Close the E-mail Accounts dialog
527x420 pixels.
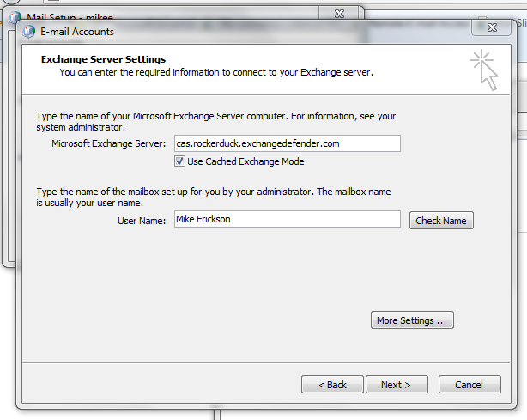(x=492, y=27)
